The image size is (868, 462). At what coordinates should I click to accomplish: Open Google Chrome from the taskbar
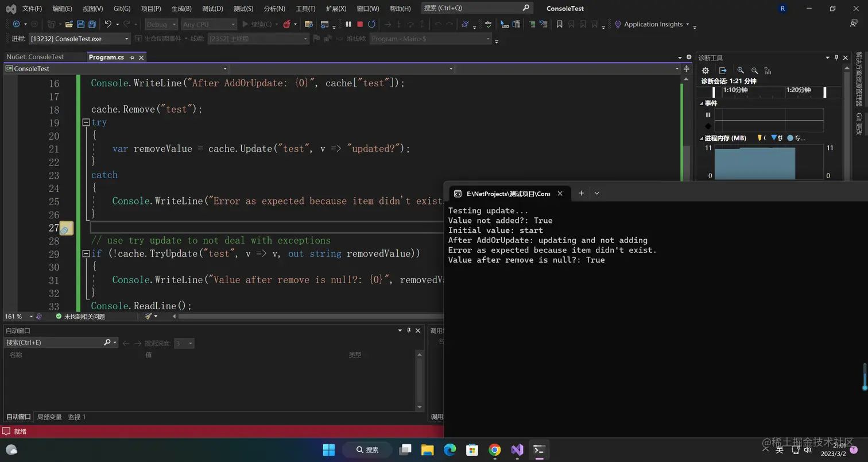click(x=494, y=450)
